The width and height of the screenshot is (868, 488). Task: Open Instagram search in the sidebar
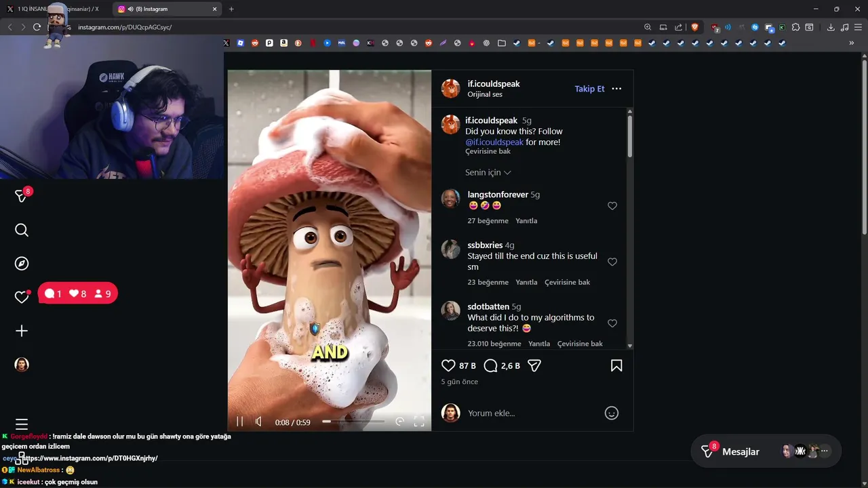click(22, 230)
